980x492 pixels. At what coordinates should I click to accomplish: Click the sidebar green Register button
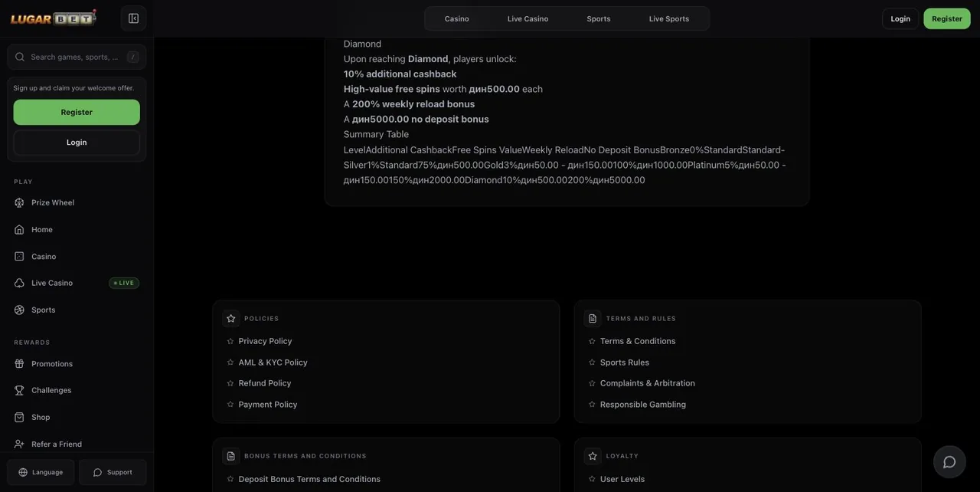77,112
